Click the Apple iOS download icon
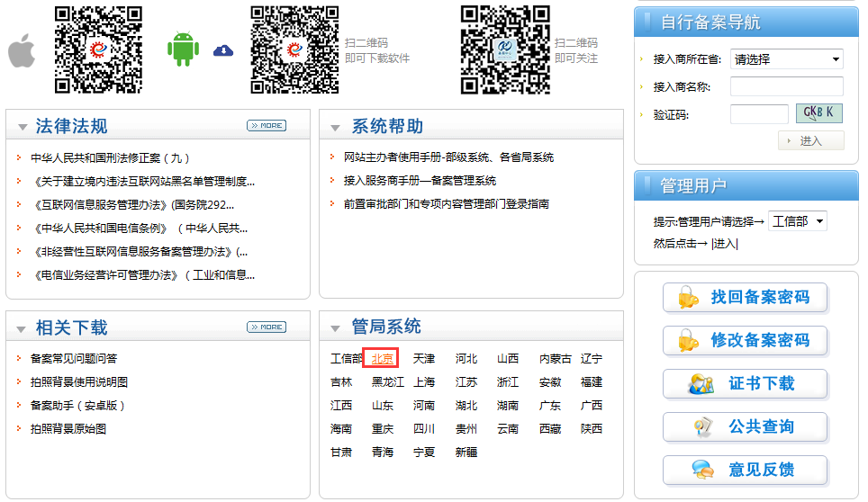The image size is (868, 502). point(22,51)
